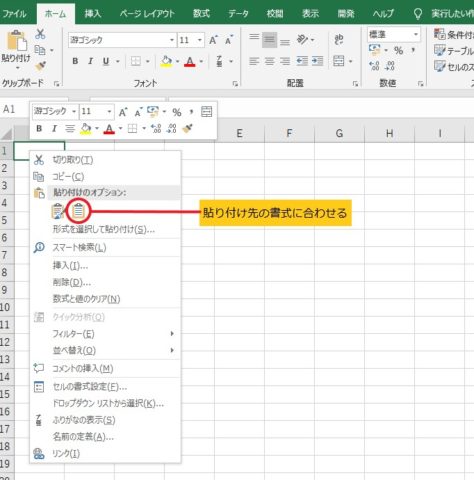Click 形式を選択して貼り付け(S)... menu entry
This screenshot has width=474, height=480.
(104, 229)
